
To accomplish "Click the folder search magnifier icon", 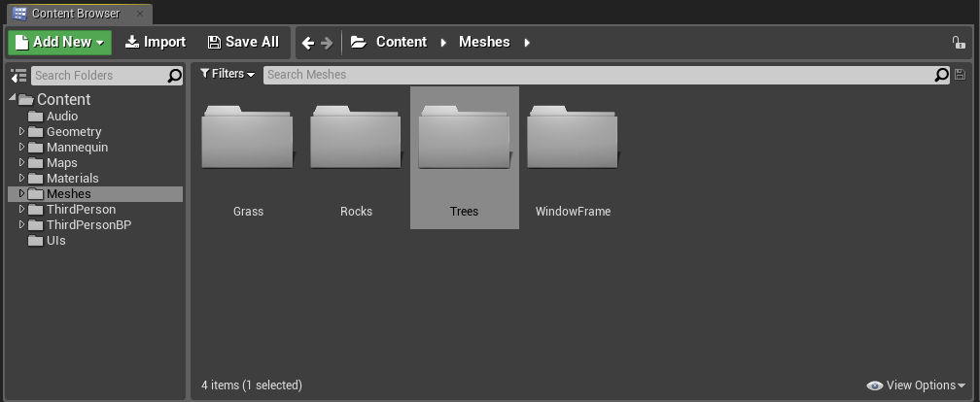I will tap(175, 76).
